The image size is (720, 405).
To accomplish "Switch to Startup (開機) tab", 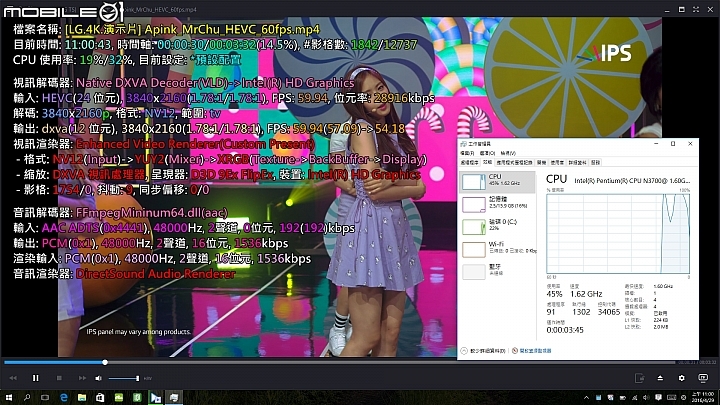I will pos(541,163).
